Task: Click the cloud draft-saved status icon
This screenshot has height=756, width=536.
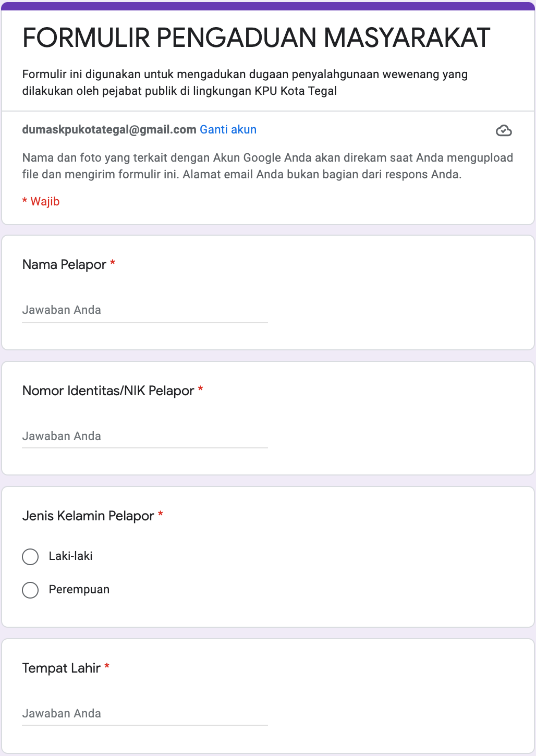Action: 504,130
